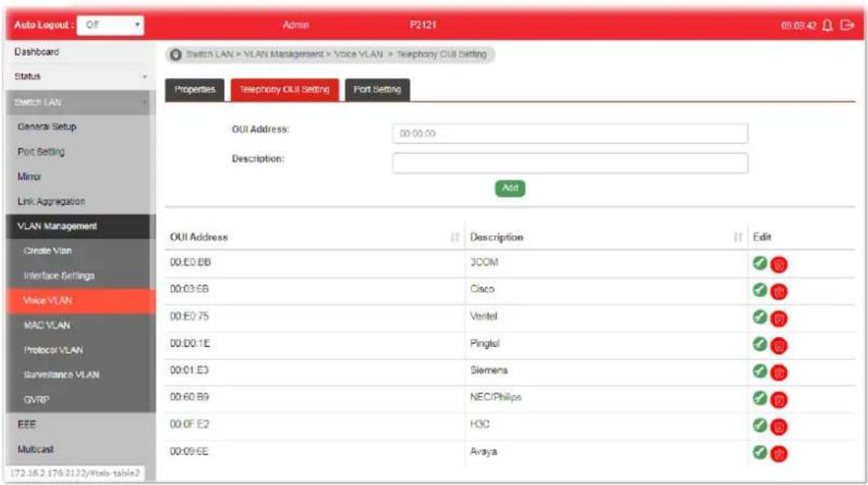Viewport: 868px width, 485px height.
Task: Delete the H3C OUI entry
Action: tap(779, 427)
